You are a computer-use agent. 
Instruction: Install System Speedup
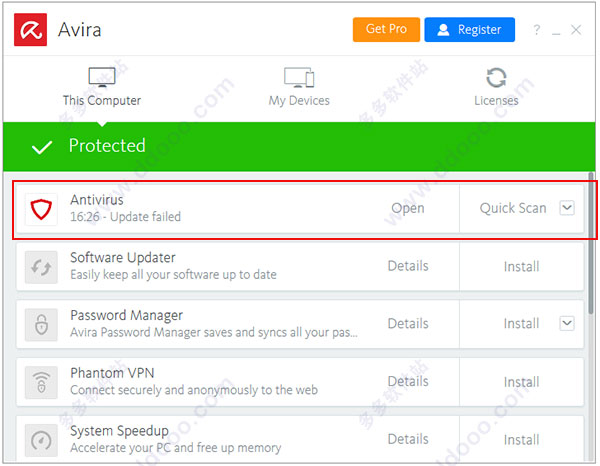[521, 440]
